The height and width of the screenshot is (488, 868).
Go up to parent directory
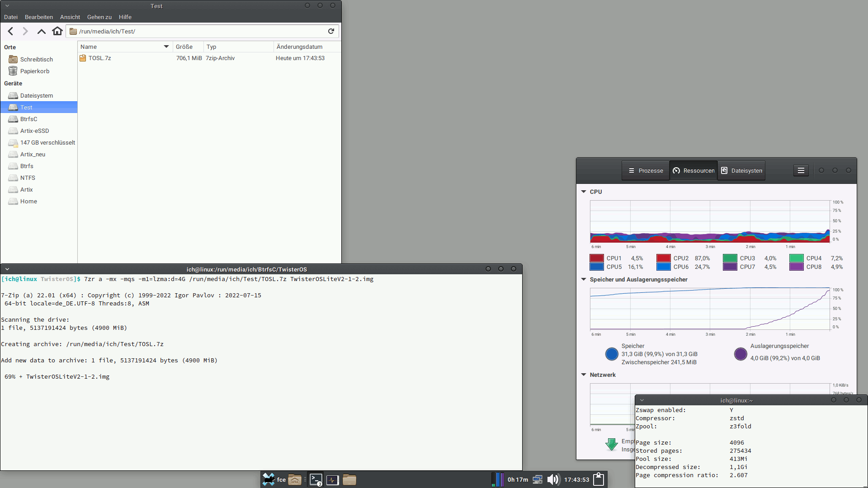pyautogui.click(x=41, y=31)
